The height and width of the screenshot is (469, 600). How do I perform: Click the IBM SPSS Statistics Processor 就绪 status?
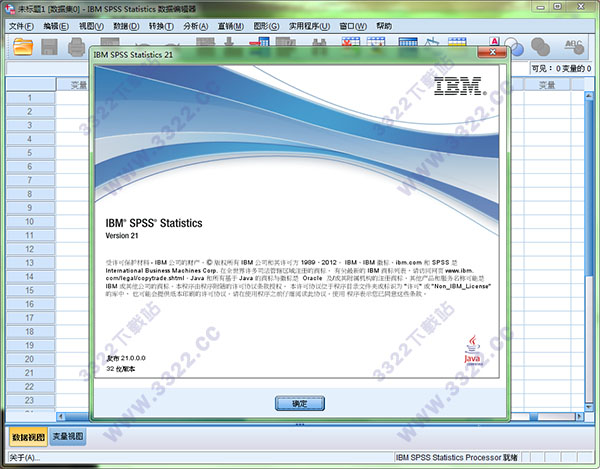pyautogui.click(x=457, y=458)
